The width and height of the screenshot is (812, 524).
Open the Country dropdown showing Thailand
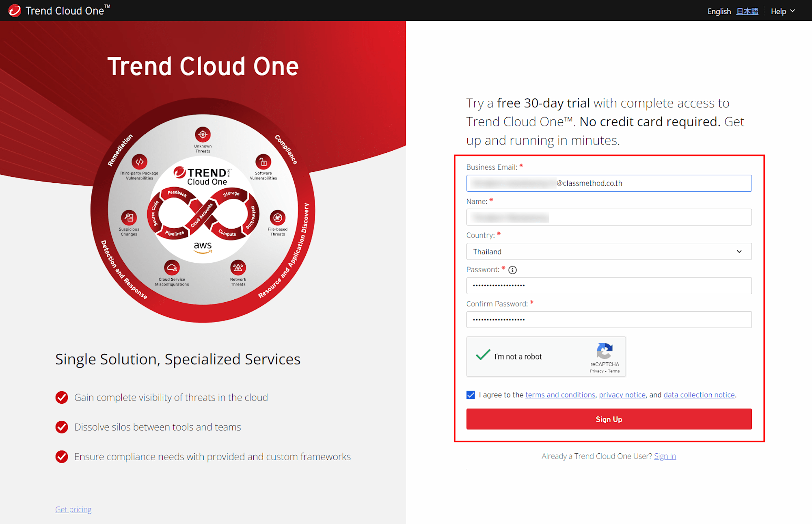coord(609,251)
